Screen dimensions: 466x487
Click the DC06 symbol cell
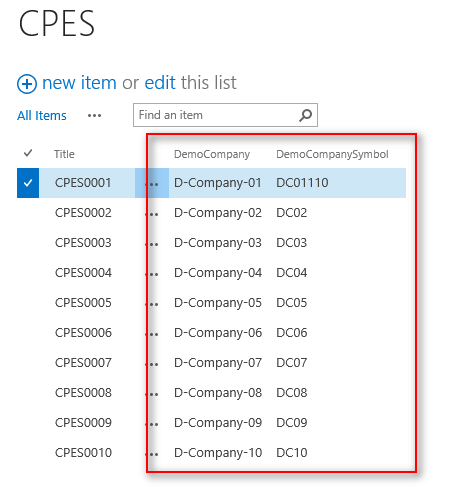(292, 333)
